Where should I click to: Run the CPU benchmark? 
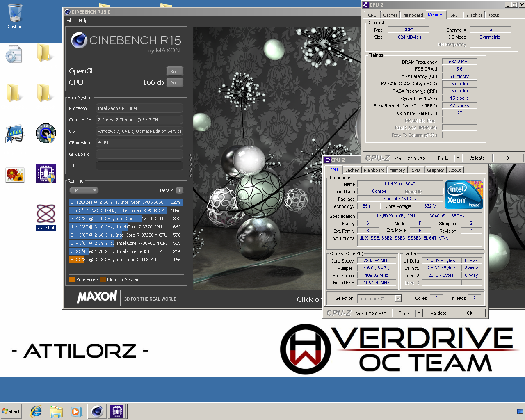tap(174, 83)
